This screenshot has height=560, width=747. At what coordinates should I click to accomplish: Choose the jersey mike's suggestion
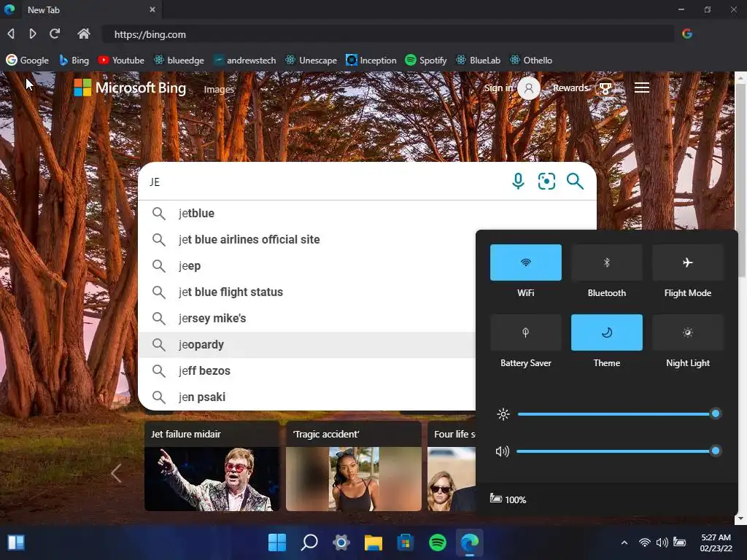pyautogui.click(x=307, y=318)
